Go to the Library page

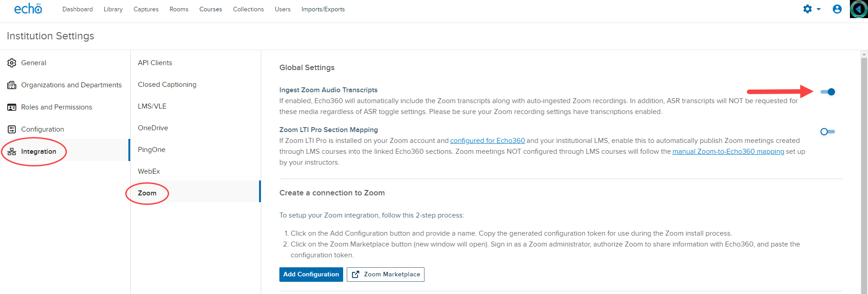113,9
